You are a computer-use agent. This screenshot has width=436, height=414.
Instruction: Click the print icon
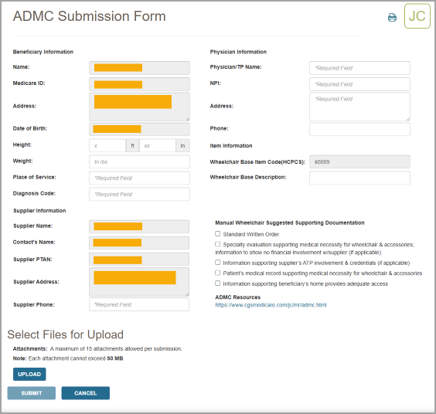click(x=392, y=17)
